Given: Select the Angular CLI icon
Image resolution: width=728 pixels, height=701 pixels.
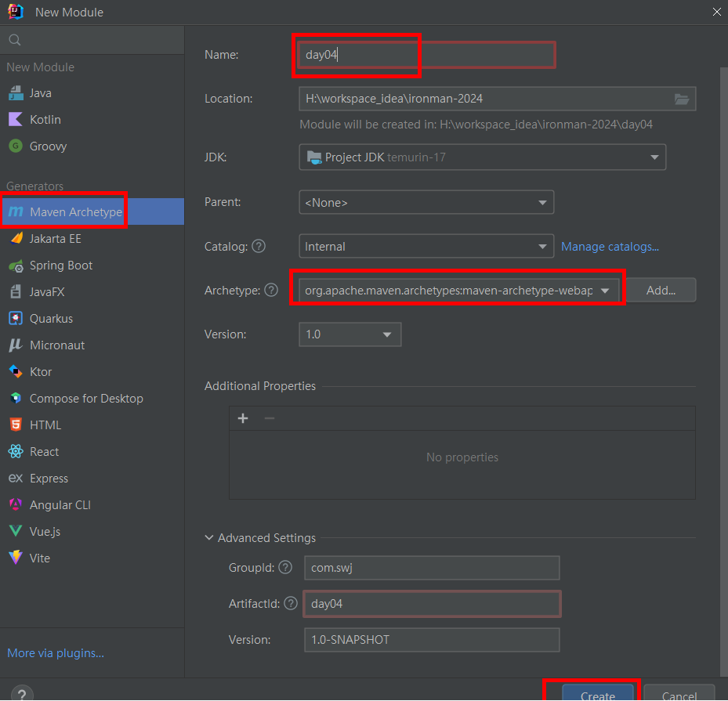Looking at the screenshot, I should tap(16, 504).
